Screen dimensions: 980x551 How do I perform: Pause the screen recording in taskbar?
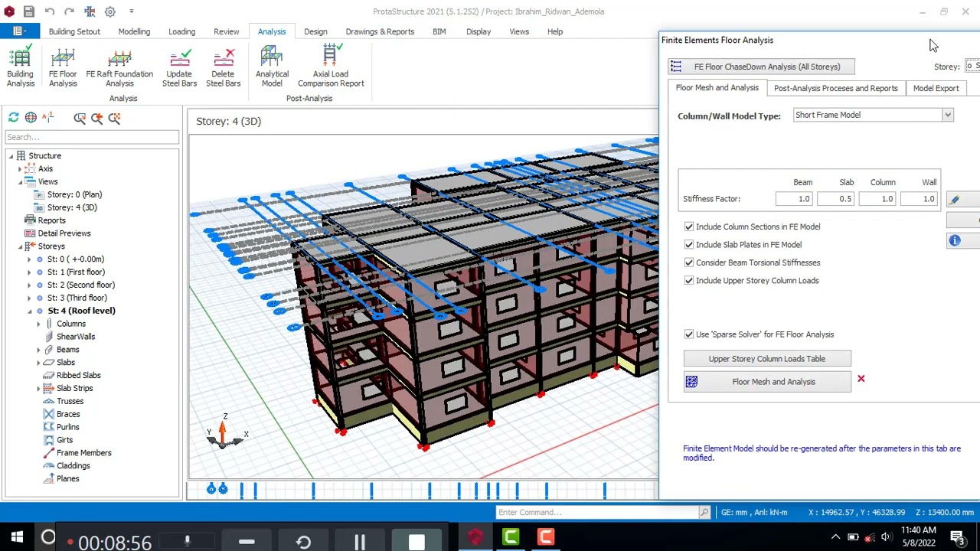tap(360, 543)
